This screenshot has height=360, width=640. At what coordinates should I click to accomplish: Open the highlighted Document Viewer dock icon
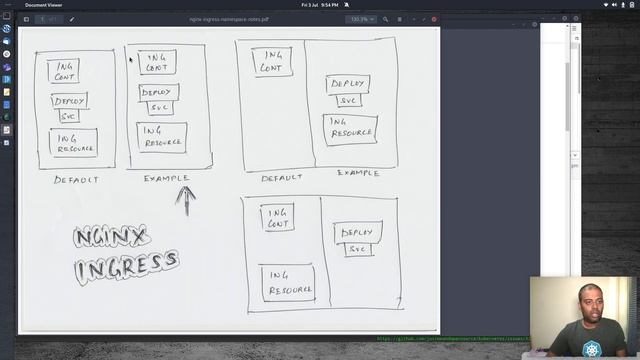(x=7, y=130)
